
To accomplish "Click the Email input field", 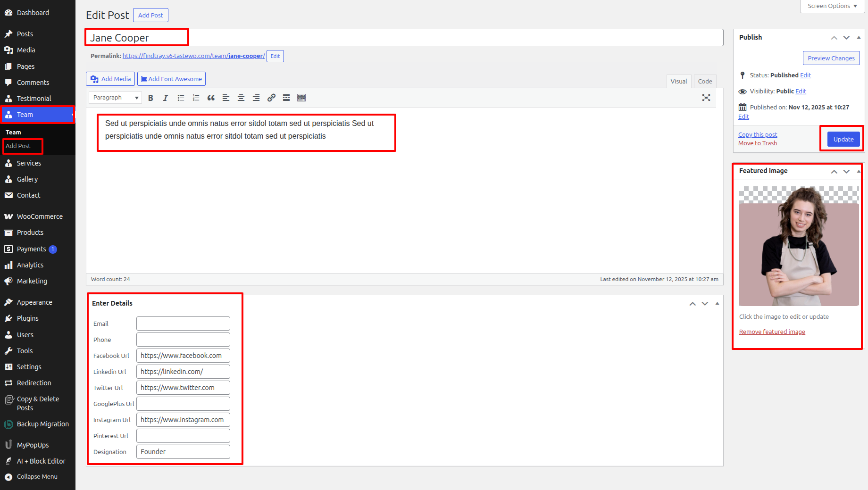I will 183,324.
